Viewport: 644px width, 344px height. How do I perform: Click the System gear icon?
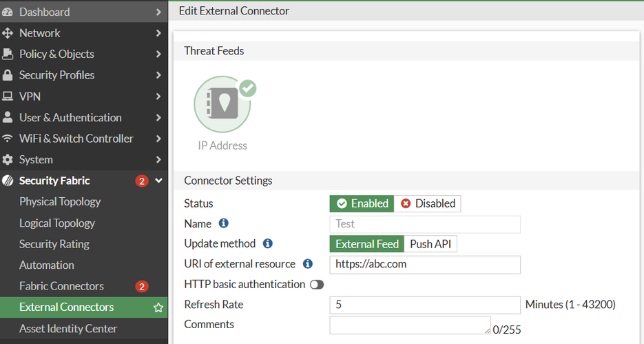pyautogui.click(x=8, y=160)
